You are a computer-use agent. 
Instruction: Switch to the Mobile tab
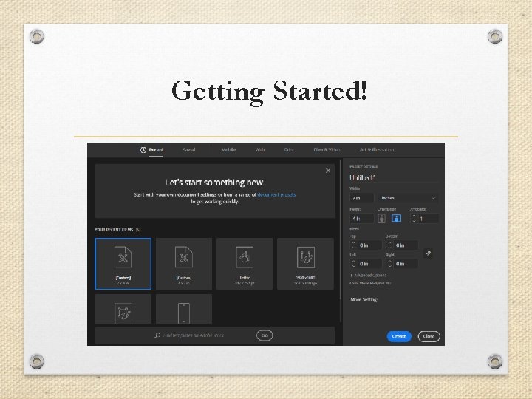(228, 149)
